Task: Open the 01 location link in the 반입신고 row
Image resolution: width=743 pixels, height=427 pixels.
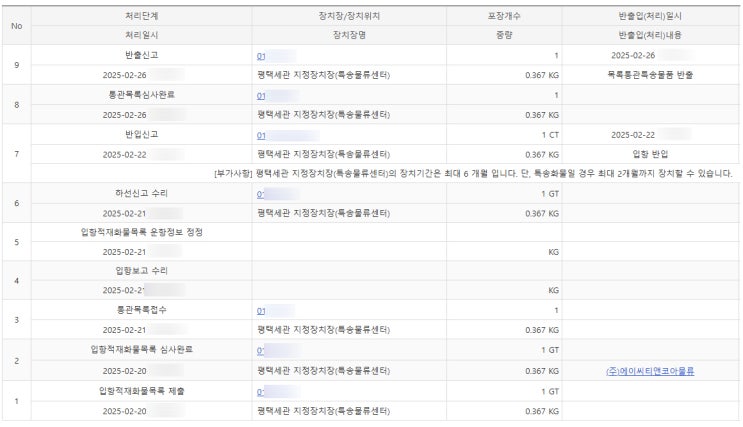Action: [261, 136]
